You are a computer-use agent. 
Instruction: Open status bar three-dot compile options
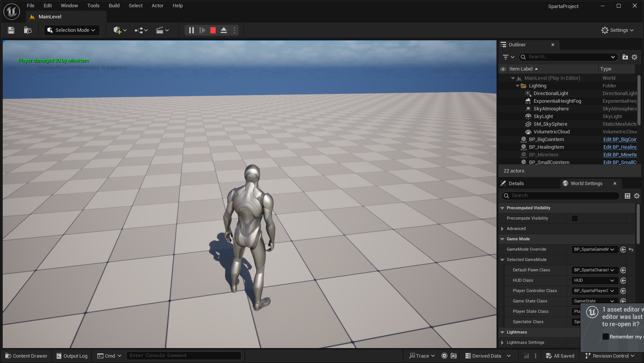pyautogui.click(x=536, y=356)
